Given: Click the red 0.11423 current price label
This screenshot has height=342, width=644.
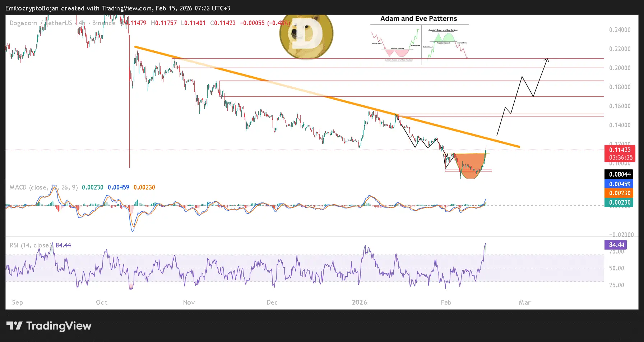Looking at the screenshot, I should (620, 154).
